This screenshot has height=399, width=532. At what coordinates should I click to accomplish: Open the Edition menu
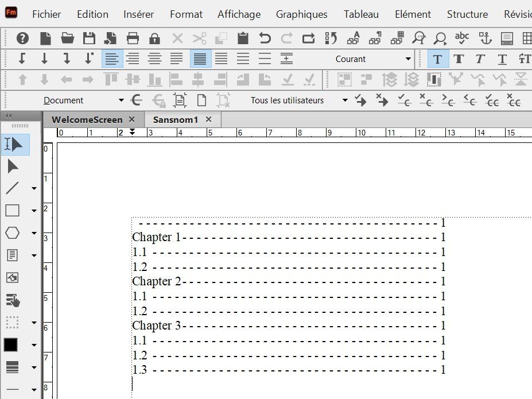pyautogui.click(x=92, y=14)
